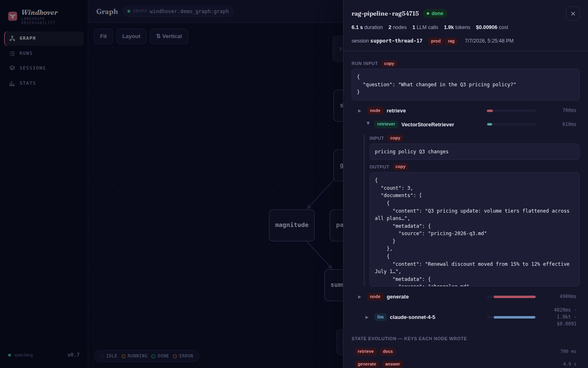
Task: Click the Runs list icon in sidebar
Action: pyautogui.click(x=12, y=54)
